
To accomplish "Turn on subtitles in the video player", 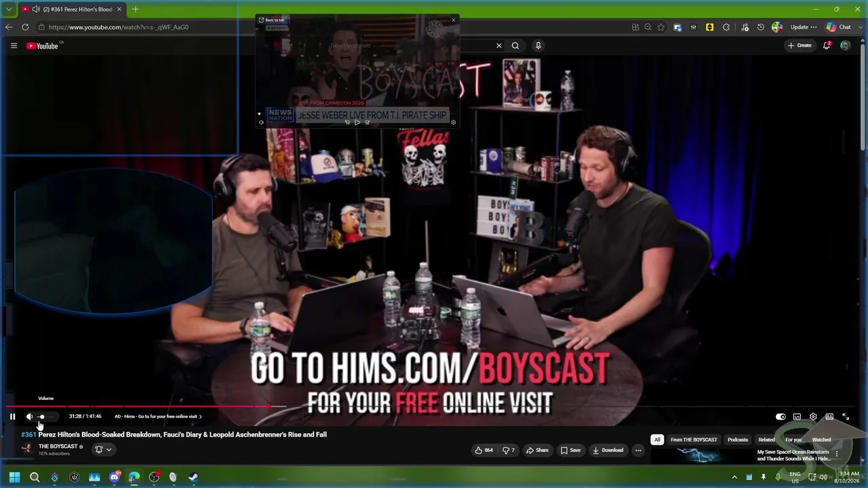I will (797, 417).
